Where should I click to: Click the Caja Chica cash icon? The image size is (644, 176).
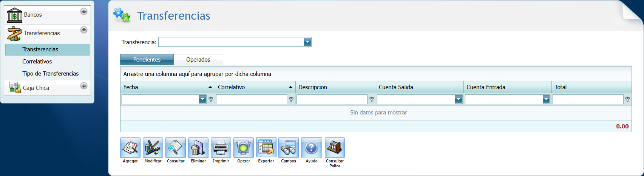tap(15, 88)
